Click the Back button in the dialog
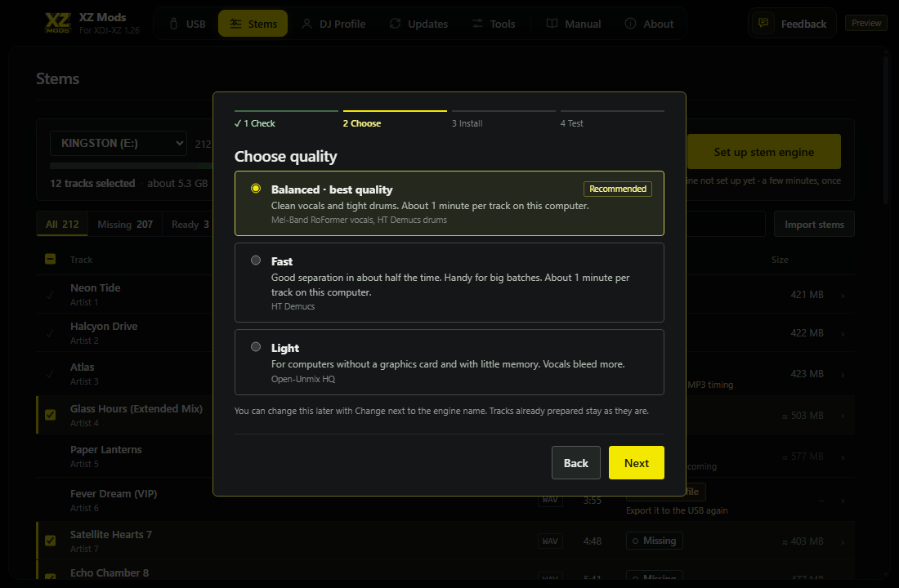 (x=575, y=462)
